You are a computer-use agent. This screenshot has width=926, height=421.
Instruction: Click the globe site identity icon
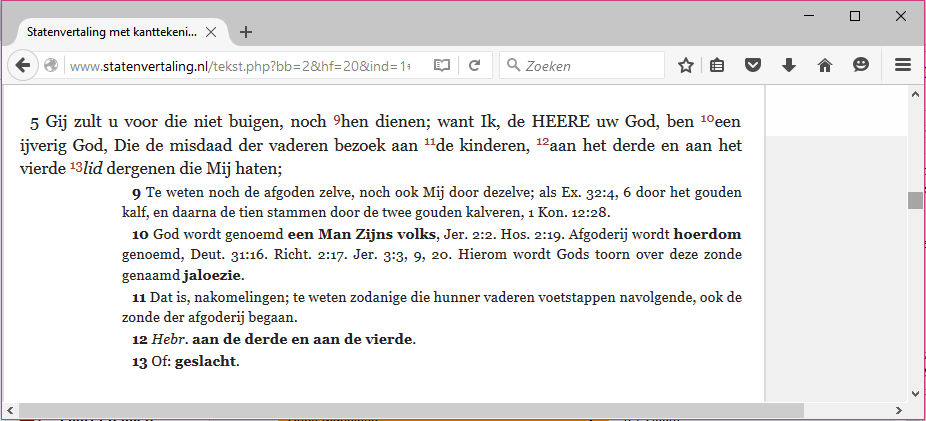51,65
